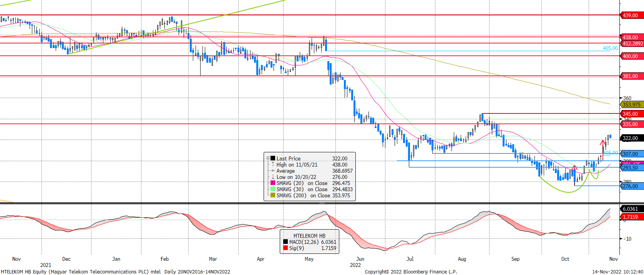The image size is (644, 275).
Task: Click the '360' price axis label
Action: [627, 98]
